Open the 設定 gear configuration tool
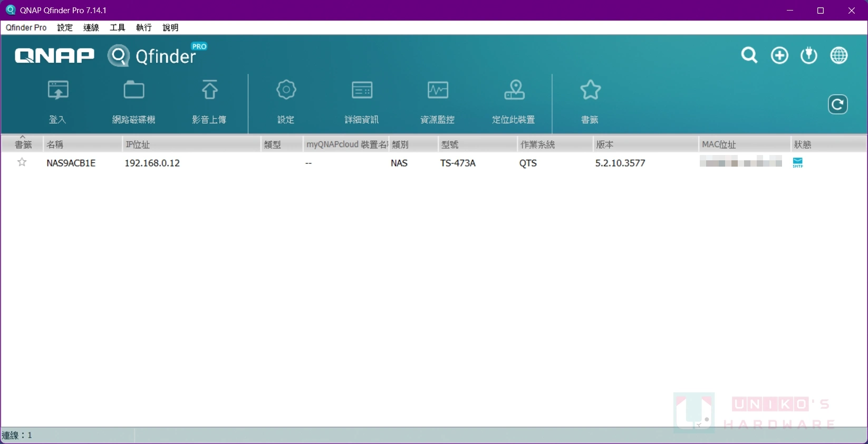 click(286, 102)
